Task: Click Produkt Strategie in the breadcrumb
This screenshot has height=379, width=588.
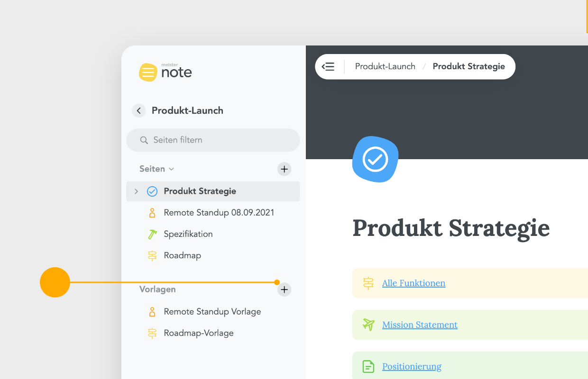Action: (x=469, y=66)
